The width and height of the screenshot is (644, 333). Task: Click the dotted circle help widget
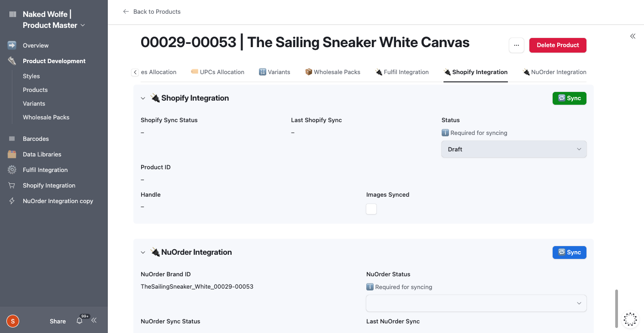click(x=630, y=319)
